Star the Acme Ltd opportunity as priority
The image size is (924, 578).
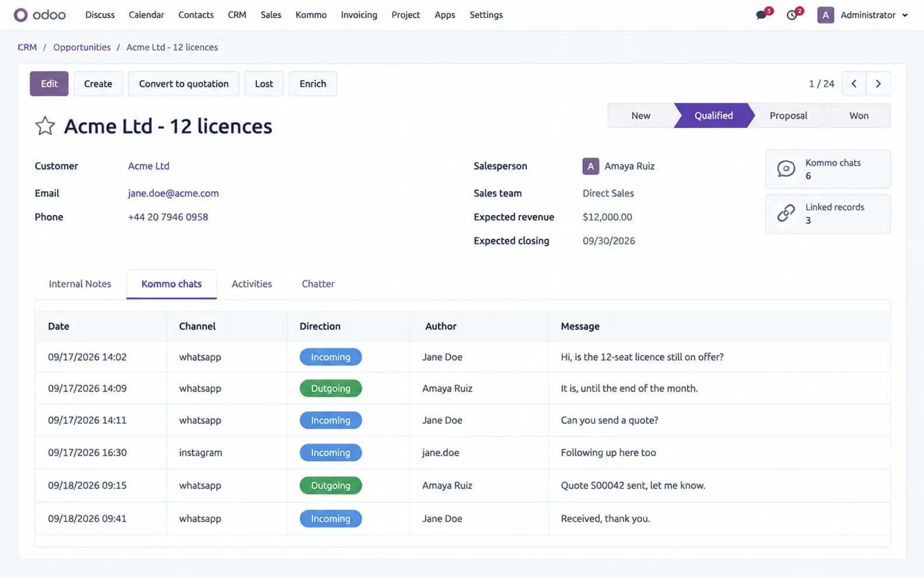tap(45, 126)
